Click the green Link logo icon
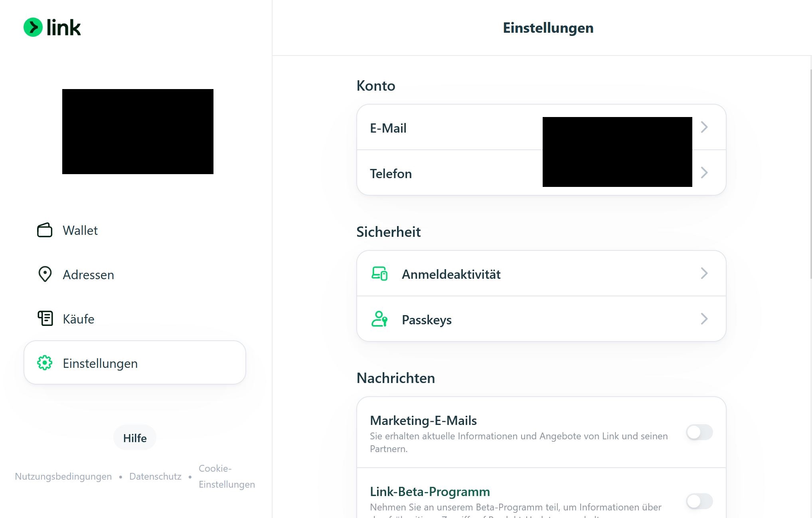 (x=33, y=27)
